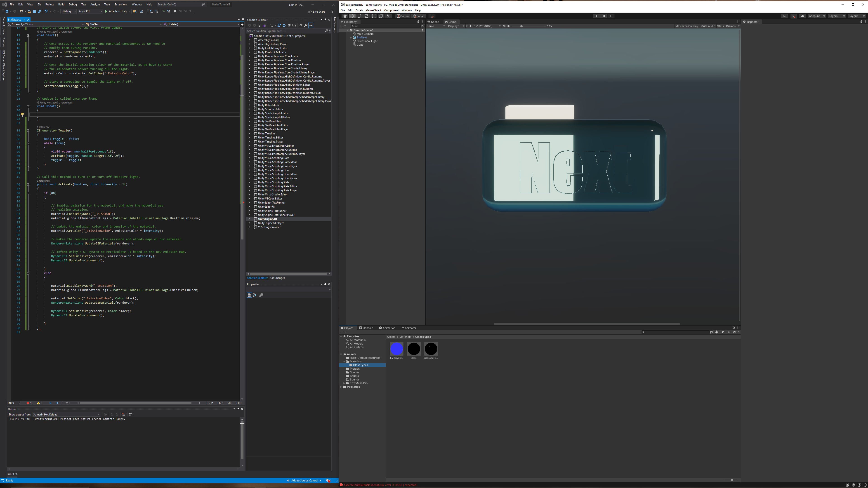Click the Solution Explorer Home icon

click(x=259, y=25)
